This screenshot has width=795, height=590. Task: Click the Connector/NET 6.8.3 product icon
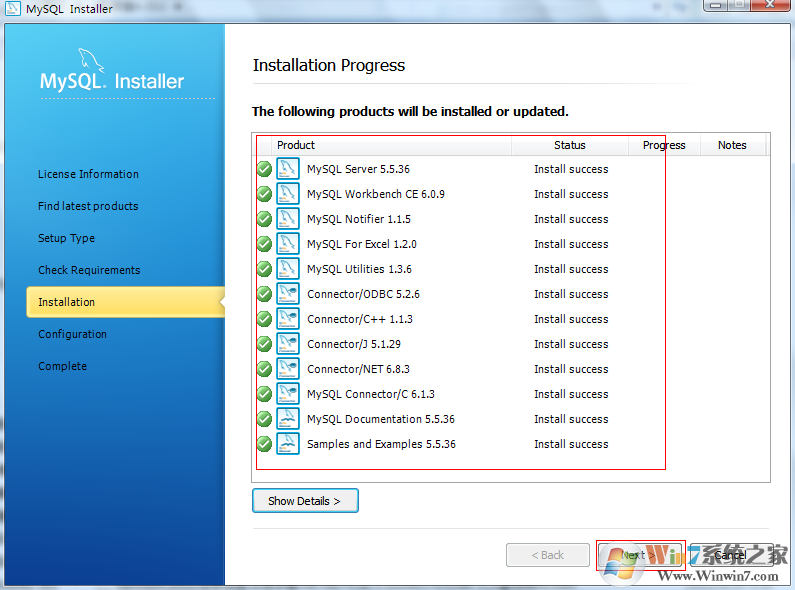click(x=287, y=369)
